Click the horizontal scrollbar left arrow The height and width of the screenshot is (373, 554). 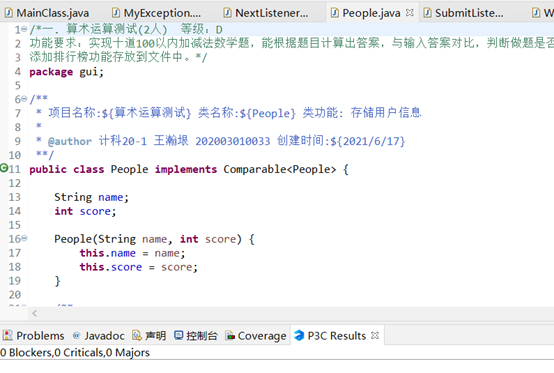tap(35, 313)
